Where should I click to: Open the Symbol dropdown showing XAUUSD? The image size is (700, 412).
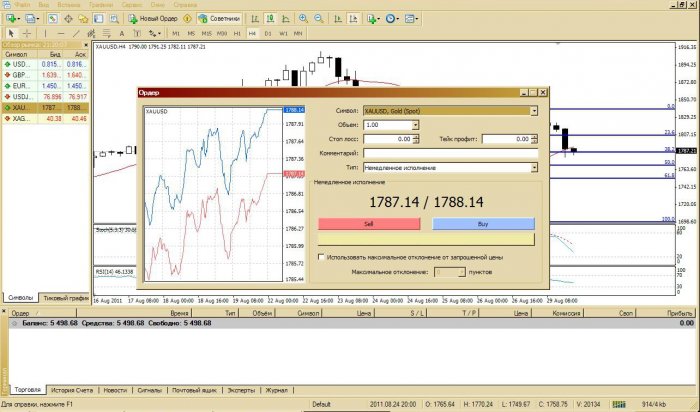click(534, 111)
